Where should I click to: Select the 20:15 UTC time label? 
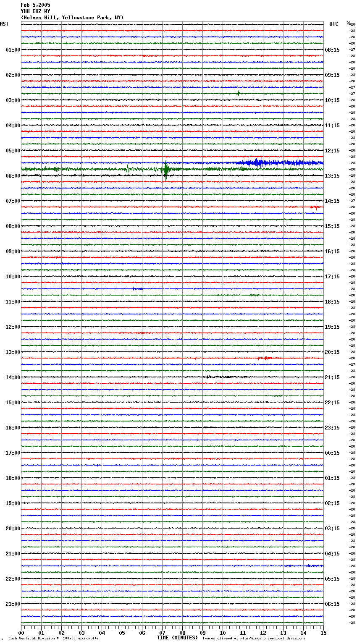(x=332, y=352)
